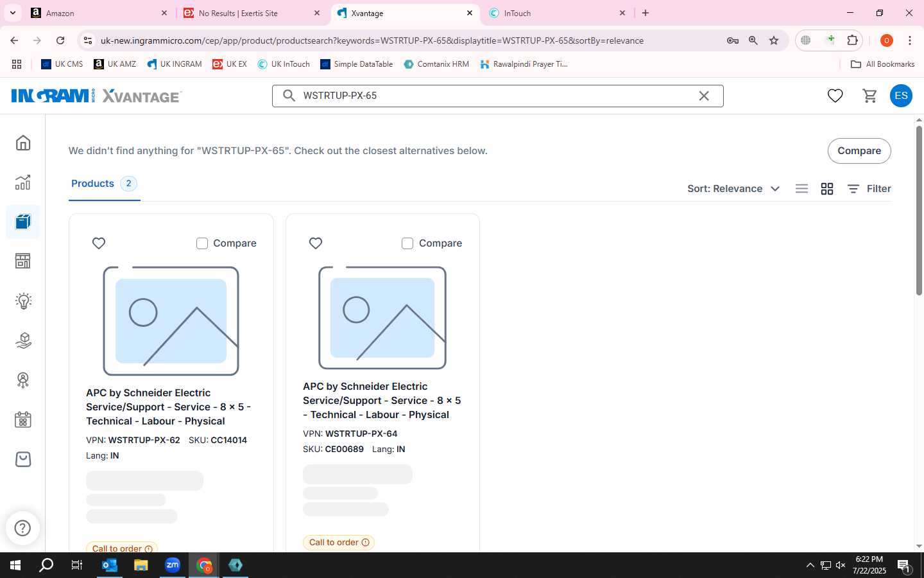Click the Compare button at top right
This screenshot has height=578, width=924.
[x=859, y=151]
